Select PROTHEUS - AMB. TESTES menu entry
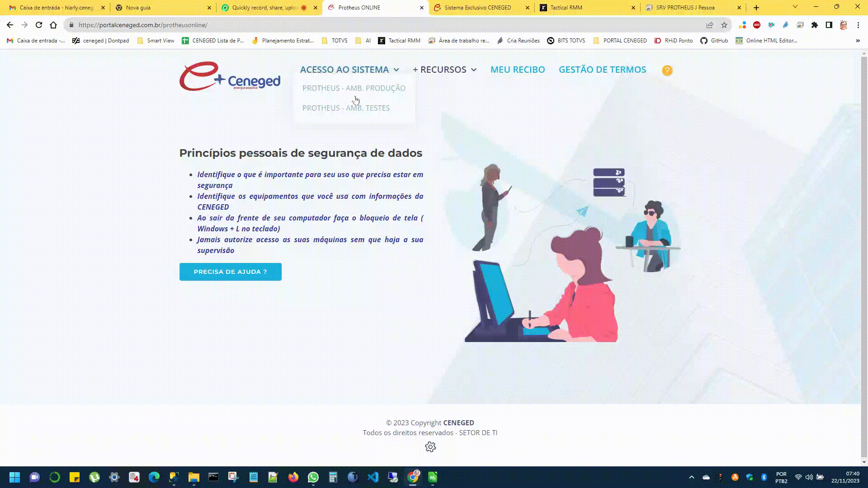 (x=346, y=108)
